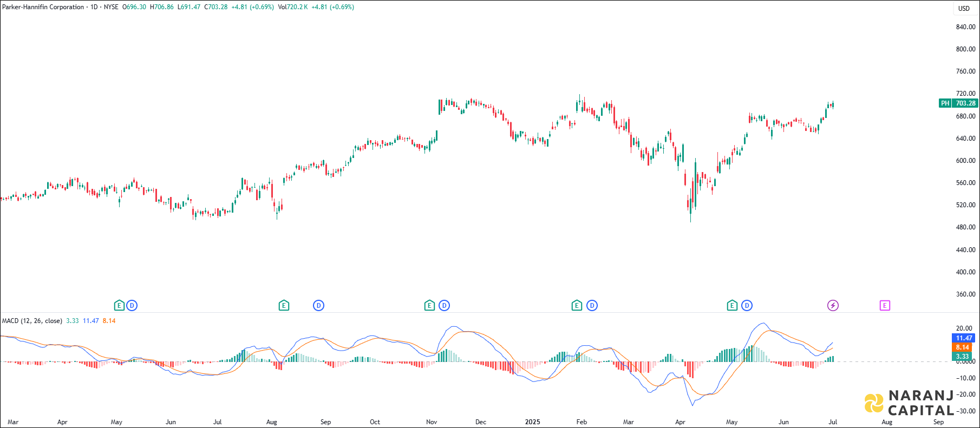Click the blue 11.47 value in MACD legend
Screen dimensions: 980x428
(x=91, y=321)
